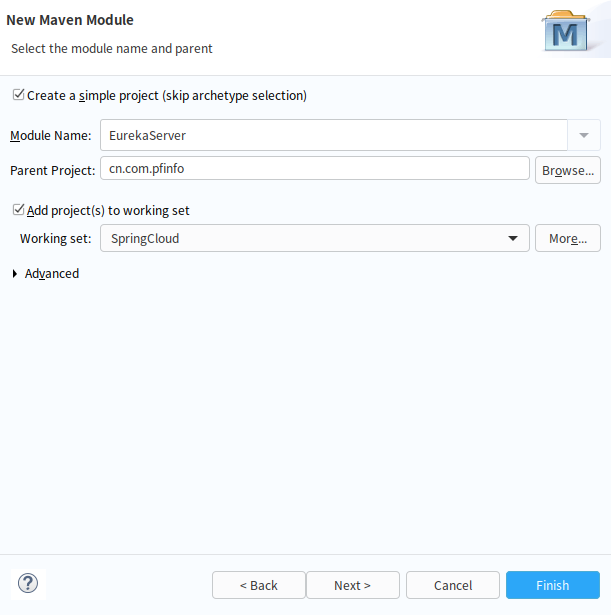Open the Working set SpringCloud dropdown
The width and height of the screenshot is (611, 615).
(315, 238)
